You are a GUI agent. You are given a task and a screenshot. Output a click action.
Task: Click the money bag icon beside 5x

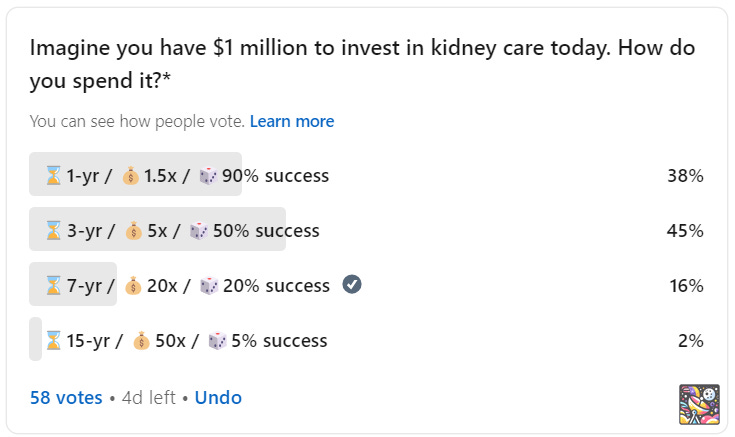(135, 231)
